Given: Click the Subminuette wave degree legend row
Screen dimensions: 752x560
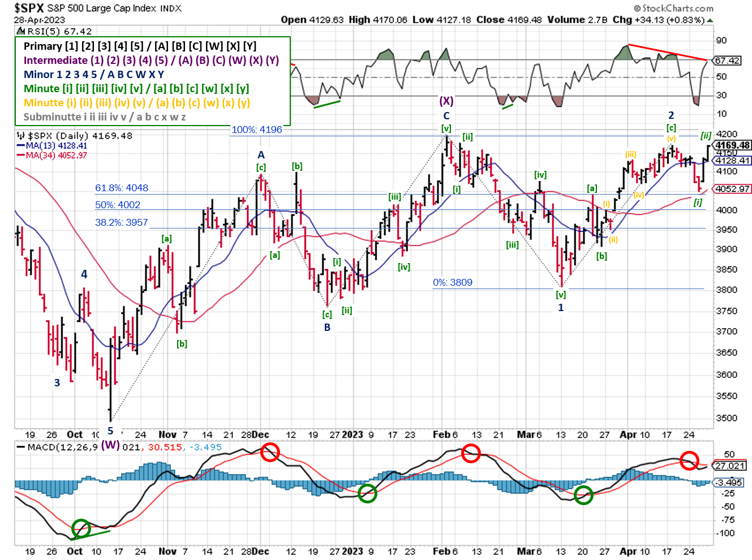Looking at the screenshot, I should (x=105, y=117).
